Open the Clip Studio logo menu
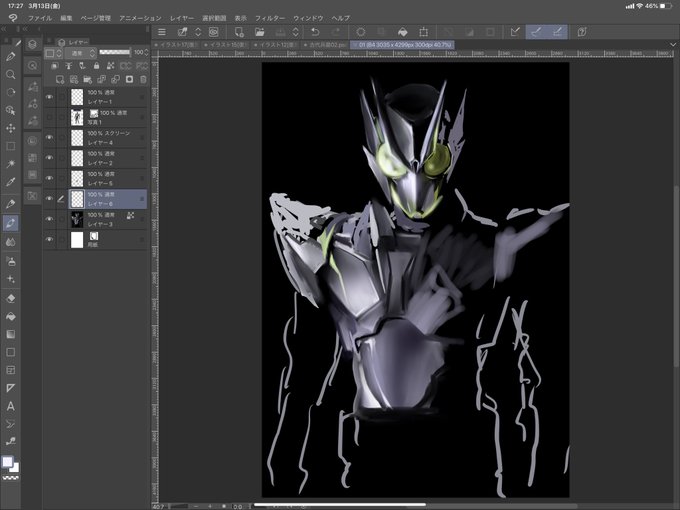 [13, 18]
